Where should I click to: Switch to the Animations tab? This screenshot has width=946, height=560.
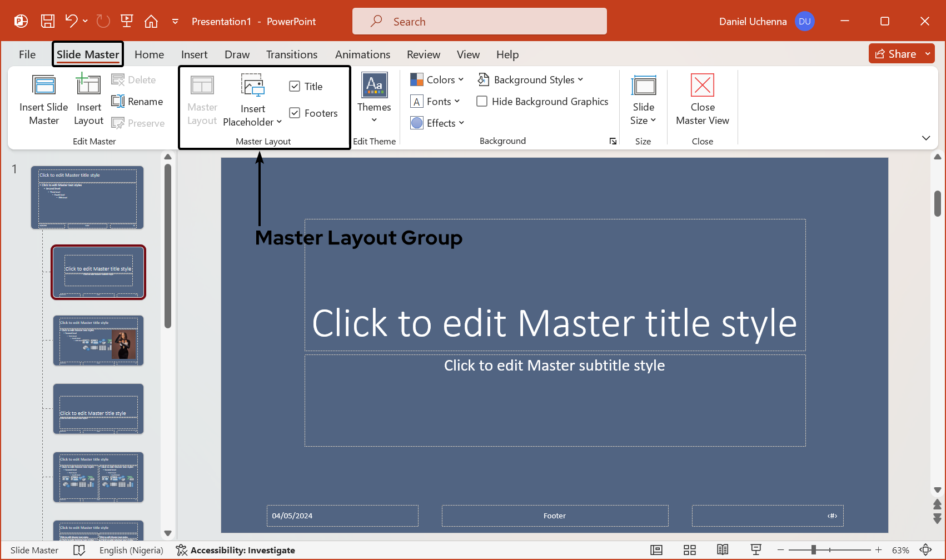[x=362, y=54]
